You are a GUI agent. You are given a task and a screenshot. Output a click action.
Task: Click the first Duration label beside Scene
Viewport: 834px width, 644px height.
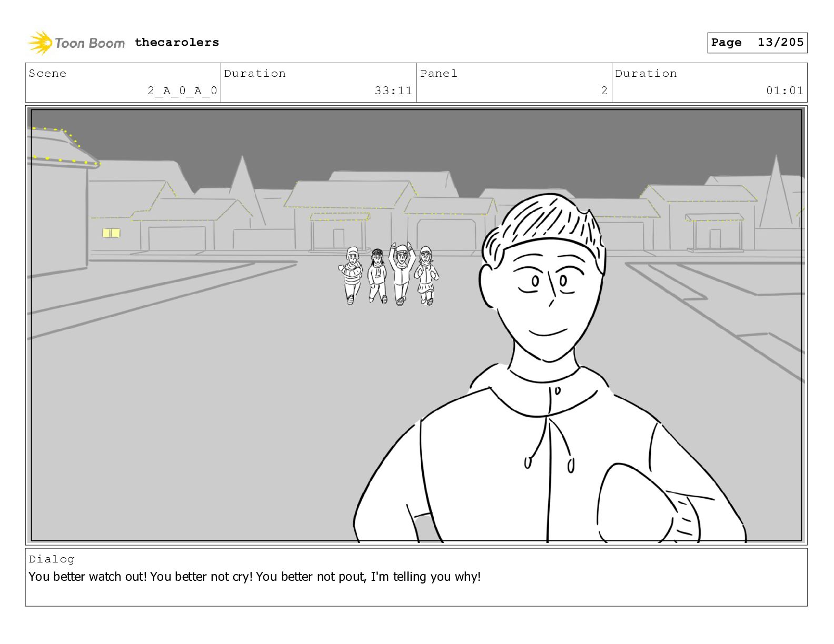[255, 73]
